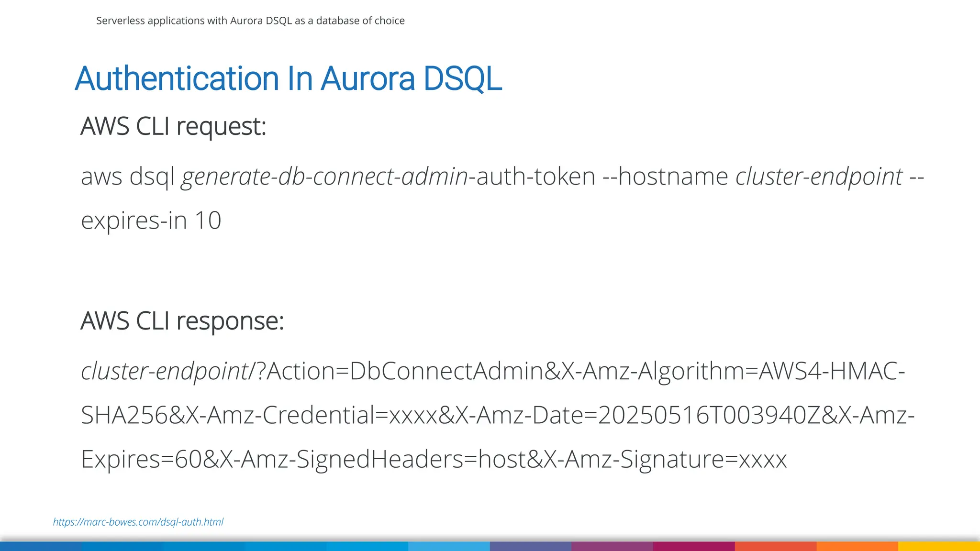Click the 'Action=DbConnectAdmin' response text
The width and height of the screenshot is (980, 551).
pyautogui.click(x=405, y=371)
